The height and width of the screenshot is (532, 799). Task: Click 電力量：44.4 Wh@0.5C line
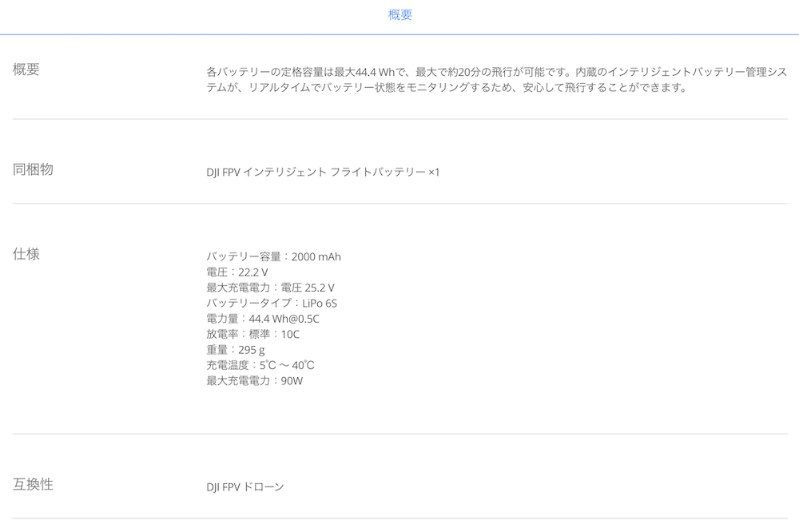(263, 319)
